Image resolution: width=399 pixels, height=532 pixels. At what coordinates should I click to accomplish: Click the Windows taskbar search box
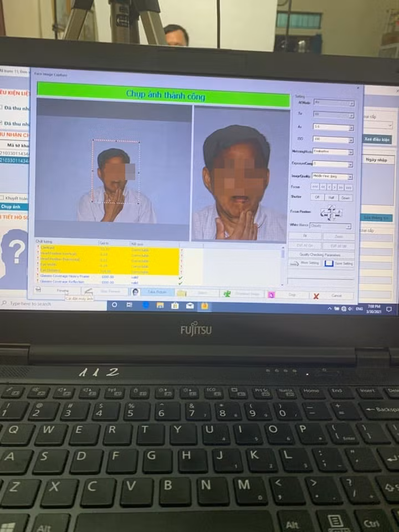point(54,304)
